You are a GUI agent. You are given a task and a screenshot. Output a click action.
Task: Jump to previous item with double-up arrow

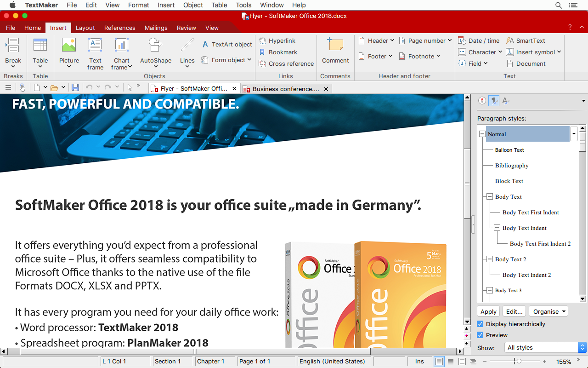[467, 329]
